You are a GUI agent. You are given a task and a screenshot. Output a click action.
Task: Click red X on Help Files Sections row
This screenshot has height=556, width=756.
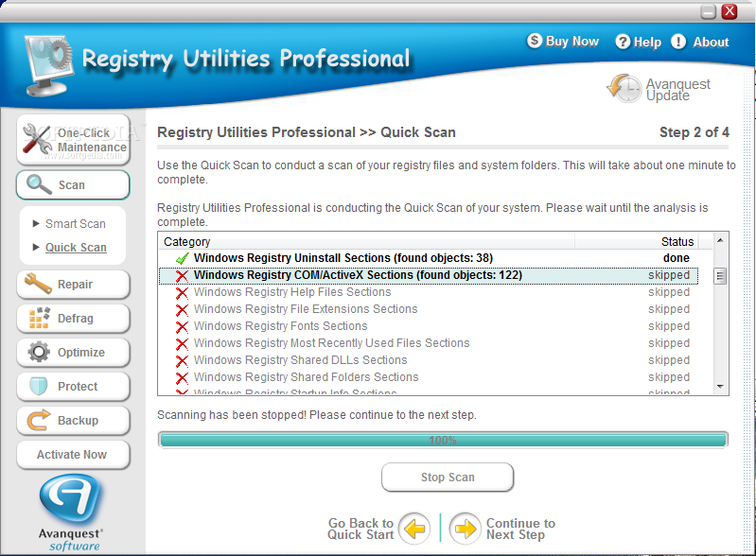coord(183,293)
